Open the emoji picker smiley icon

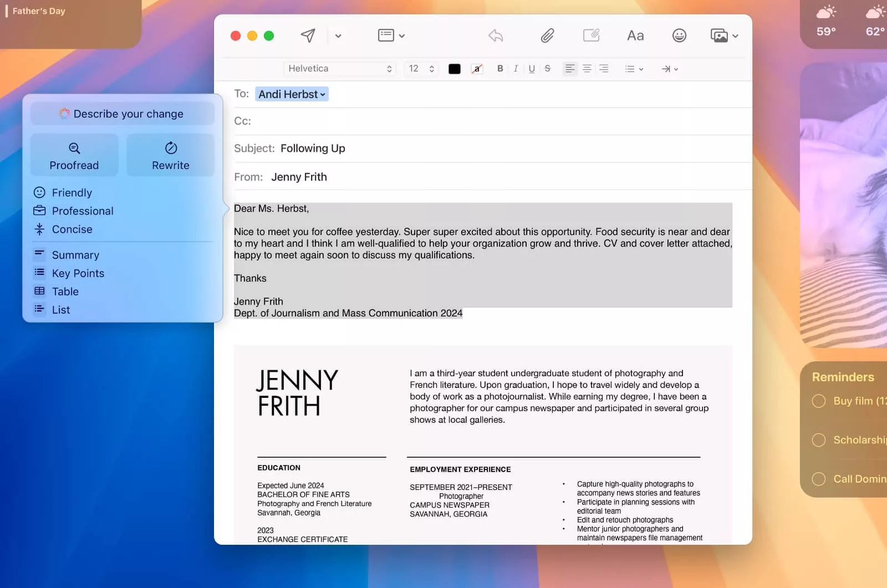(679, 36)
